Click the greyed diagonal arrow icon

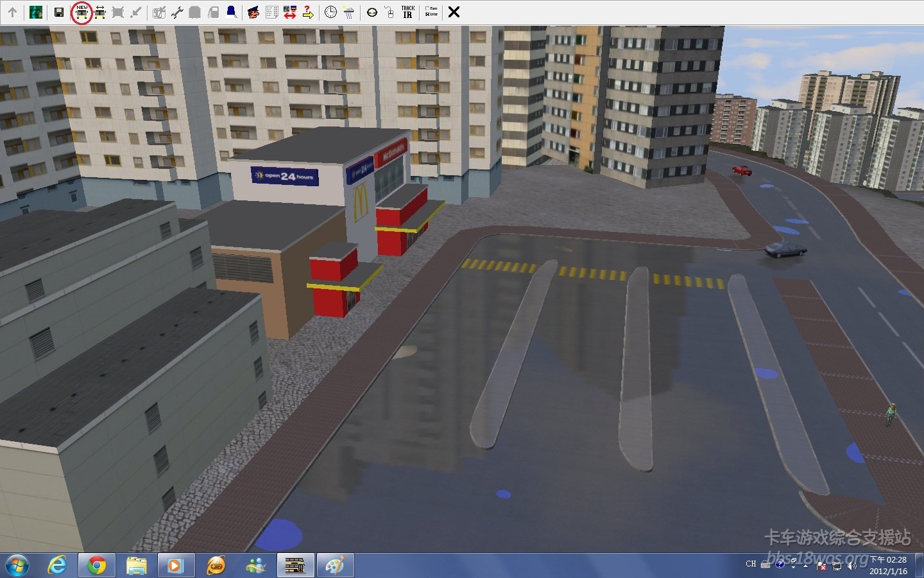coord(136,12)
